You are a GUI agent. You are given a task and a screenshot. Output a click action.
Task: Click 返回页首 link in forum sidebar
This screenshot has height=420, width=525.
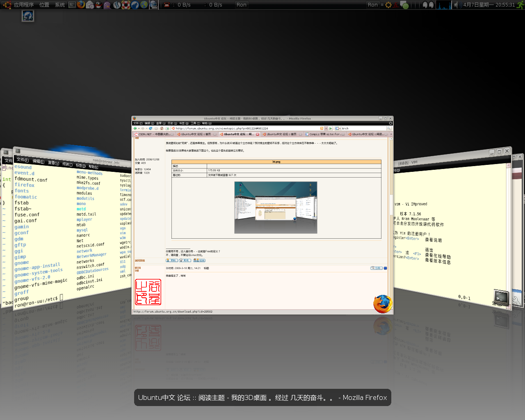(140, 260)
